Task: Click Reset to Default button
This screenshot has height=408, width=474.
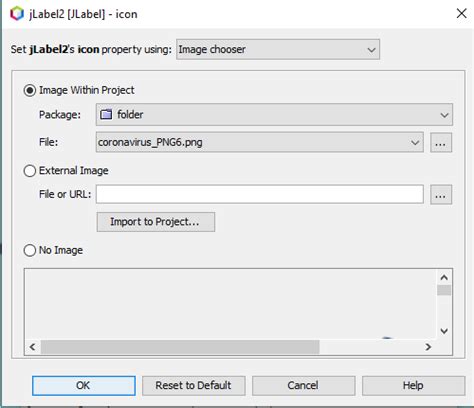Action: [x=194, y=386]
